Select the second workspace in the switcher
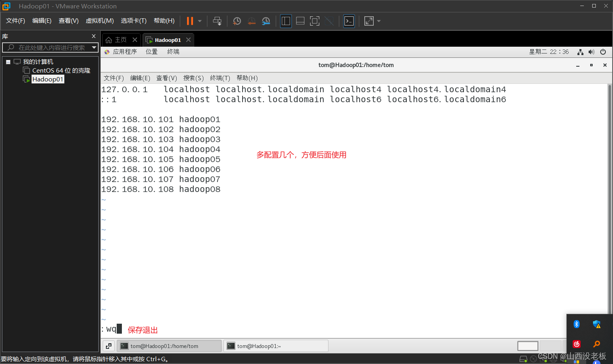This screenshot has height=364, width=613. pos(550,346)
